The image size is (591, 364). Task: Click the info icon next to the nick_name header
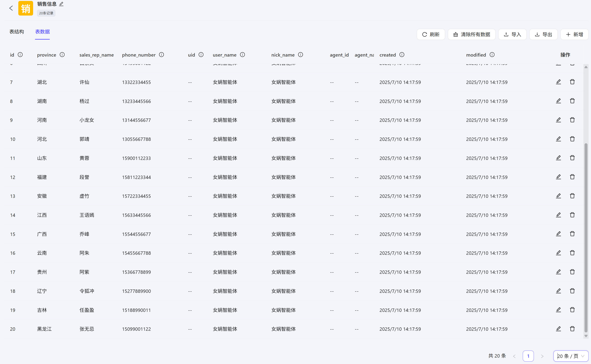[300, 55]
